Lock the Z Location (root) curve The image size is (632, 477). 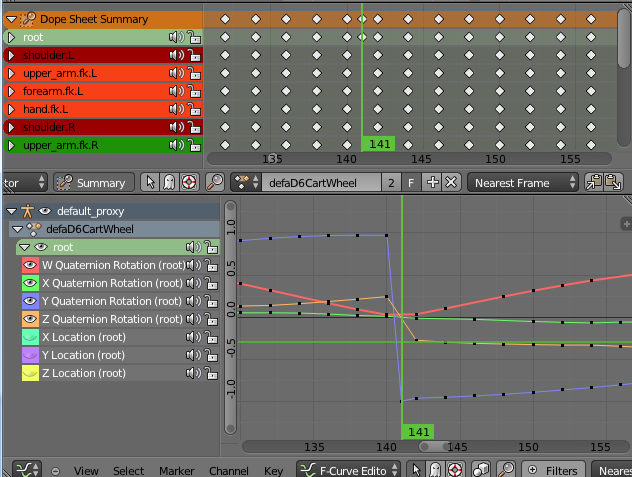(210, 373)
